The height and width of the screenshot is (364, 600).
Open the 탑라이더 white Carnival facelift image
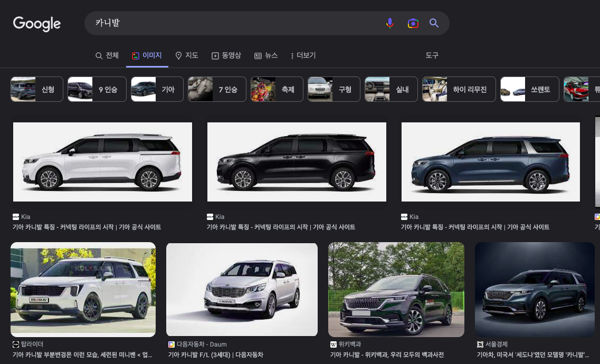(x=83, y=290)
